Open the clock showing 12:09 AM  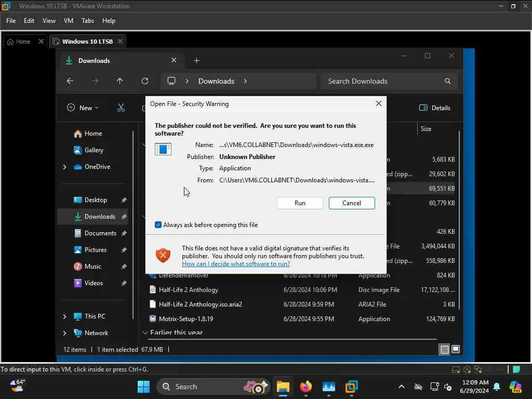(474, 387)
